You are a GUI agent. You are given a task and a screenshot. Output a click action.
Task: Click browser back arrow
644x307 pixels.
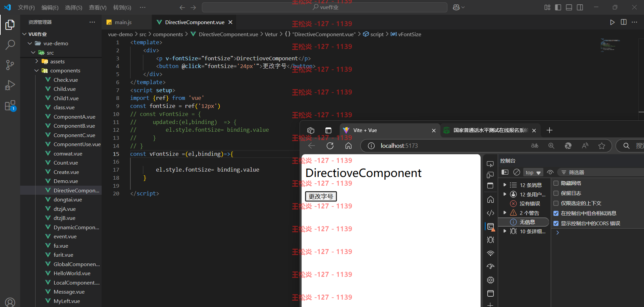pos(312,146)
